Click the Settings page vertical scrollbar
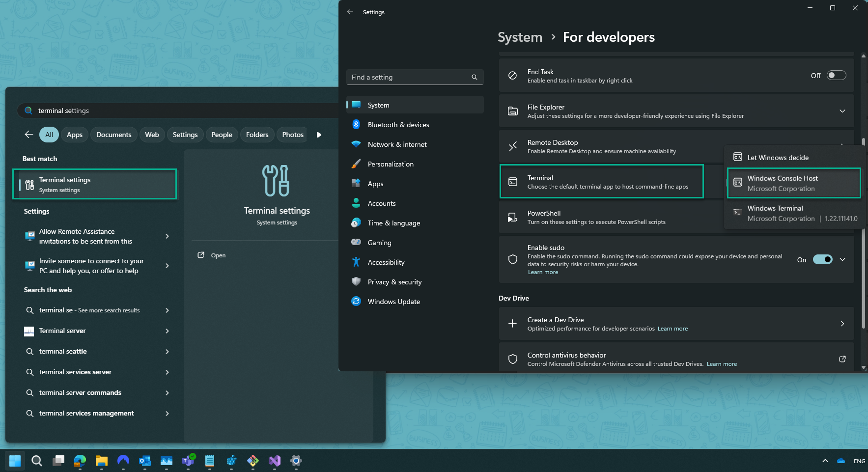Screen dimensions: 868x472 pyautogui.click(x=863, y=233)
